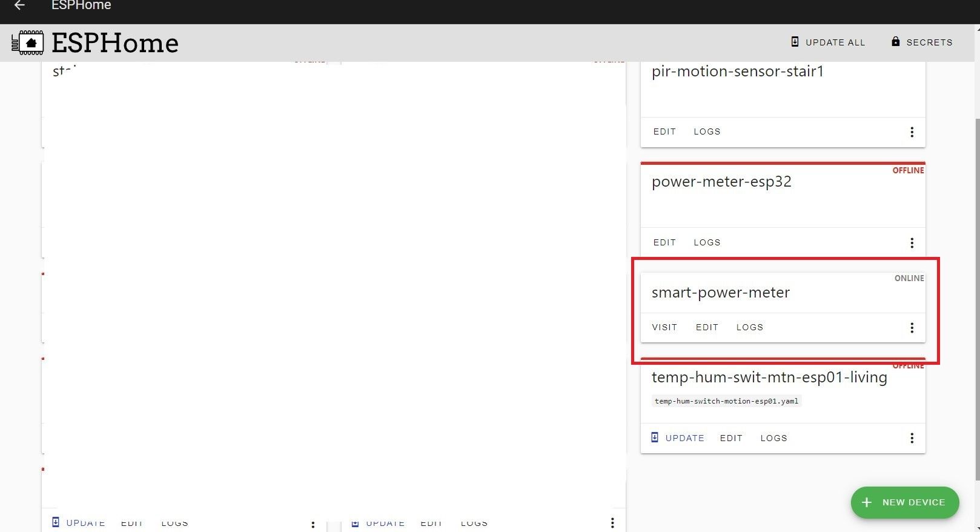980x532 pixels.
Task: Edit the power-meter-esp32 device
Action: click(664, 242)
